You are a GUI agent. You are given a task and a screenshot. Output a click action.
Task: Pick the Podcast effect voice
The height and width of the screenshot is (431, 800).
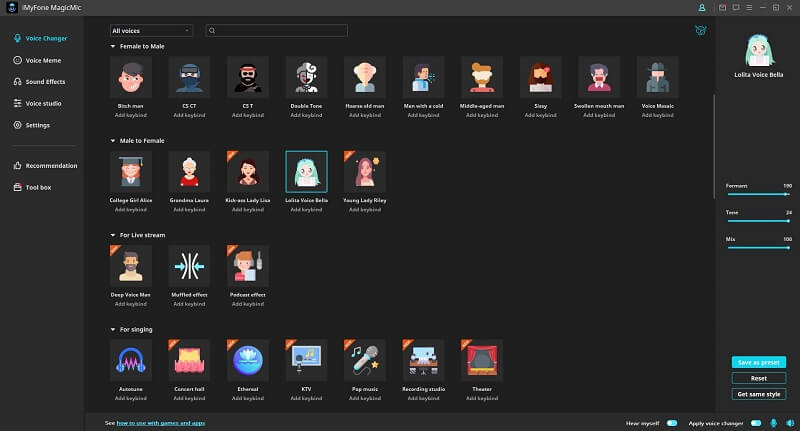(x=247, y=266)
